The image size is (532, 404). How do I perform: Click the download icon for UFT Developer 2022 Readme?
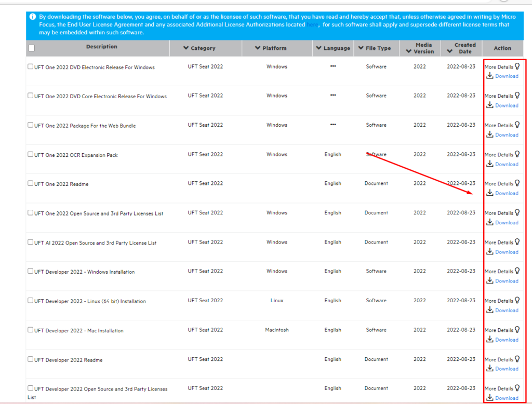point(489,368)
